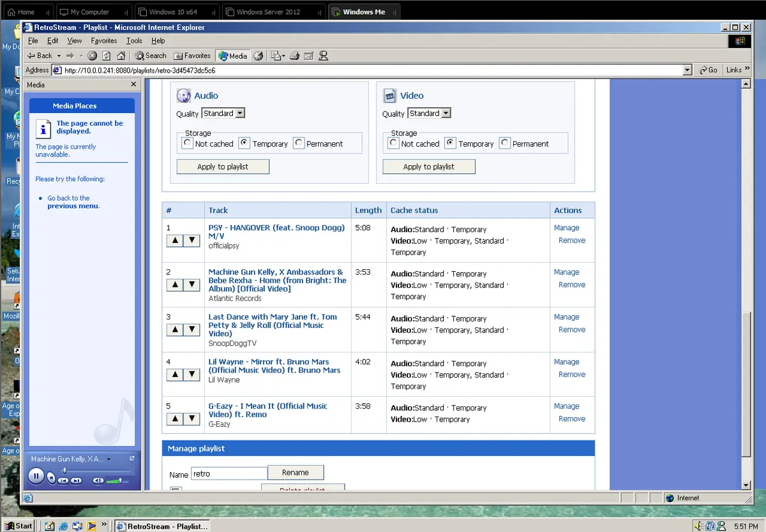Click the Rename playlist button

(296, 473)
